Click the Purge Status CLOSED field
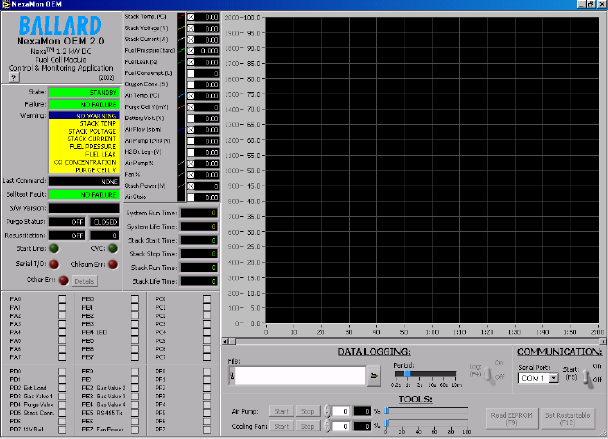608x439 pixels. point(105,222)
